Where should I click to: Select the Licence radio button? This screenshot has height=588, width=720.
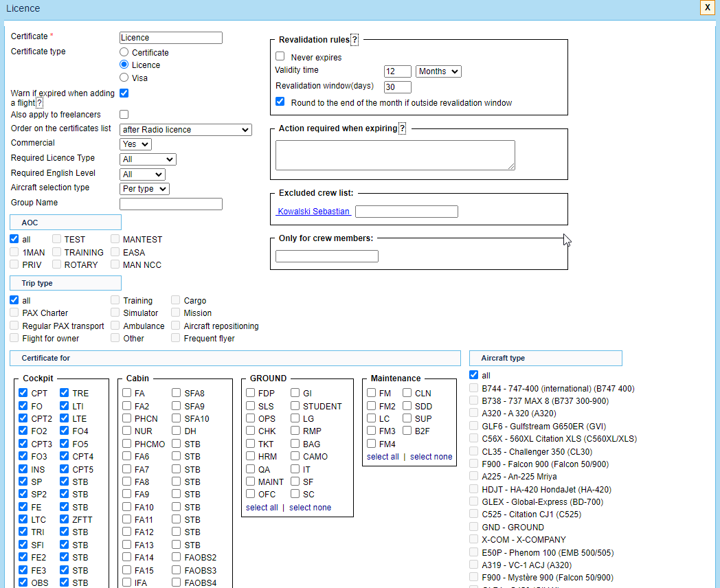tap(124, 65)
